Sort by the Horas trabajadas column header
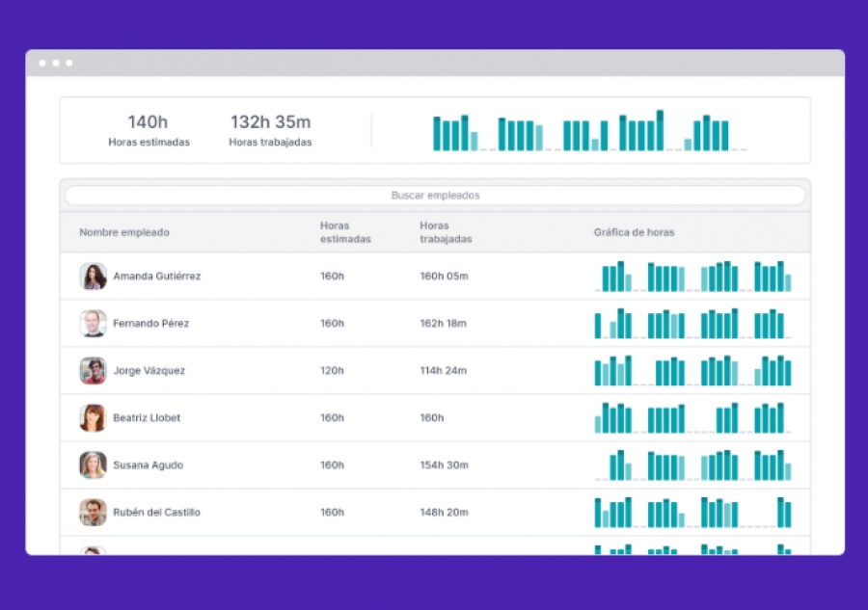 coord(446,232)
